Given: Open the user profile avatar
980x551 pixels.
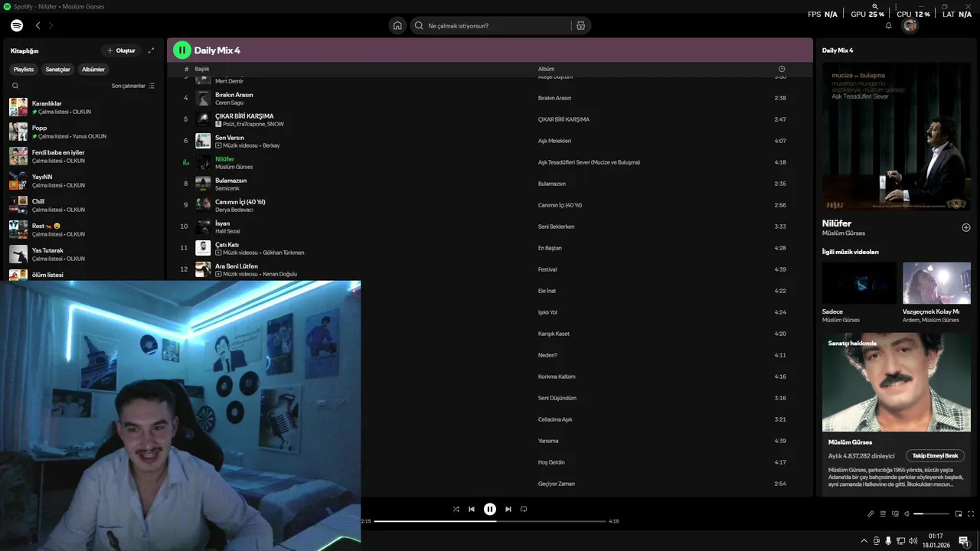Looking at the screenshot, I should point(910,25).
